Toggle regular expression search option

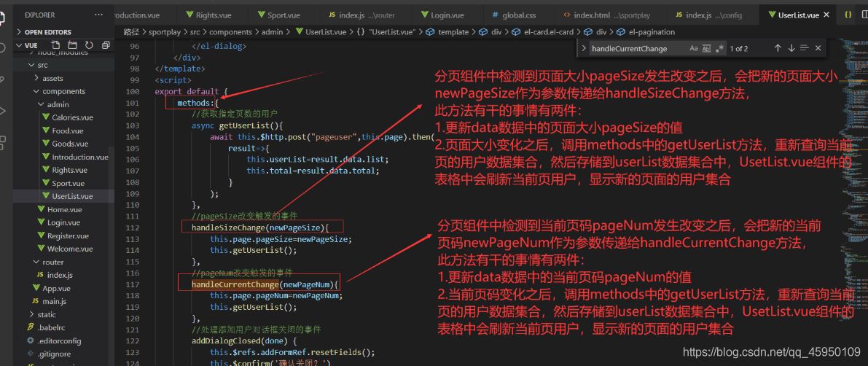719,49
